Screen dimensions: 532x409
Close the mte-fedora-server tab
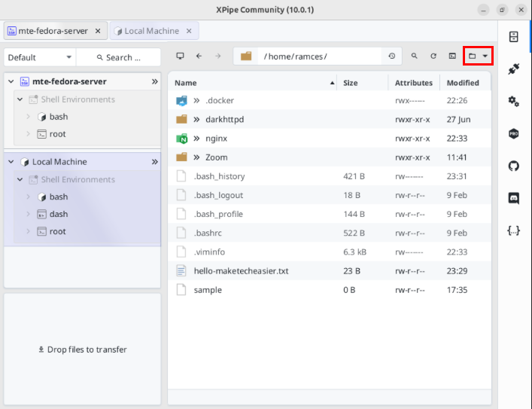tap(98, 31)
